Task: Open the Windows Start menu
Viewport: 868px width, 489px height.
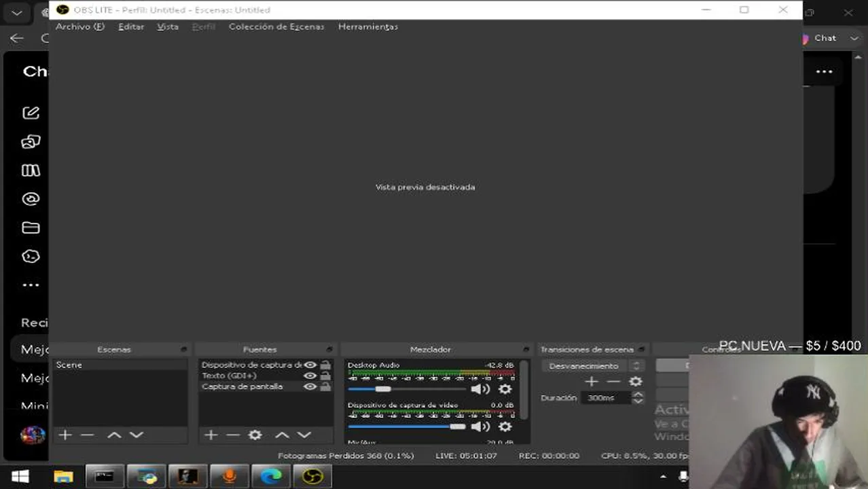Action: (20, 477)
